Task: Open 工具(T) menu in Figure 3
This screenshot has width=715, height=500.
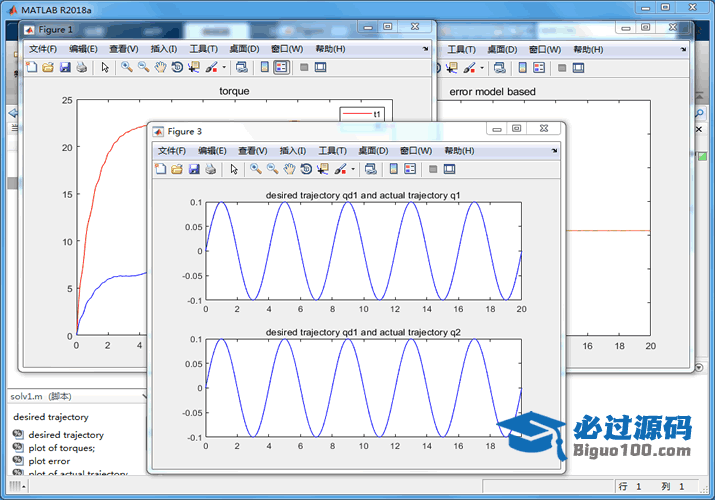Action: (332, 150)
